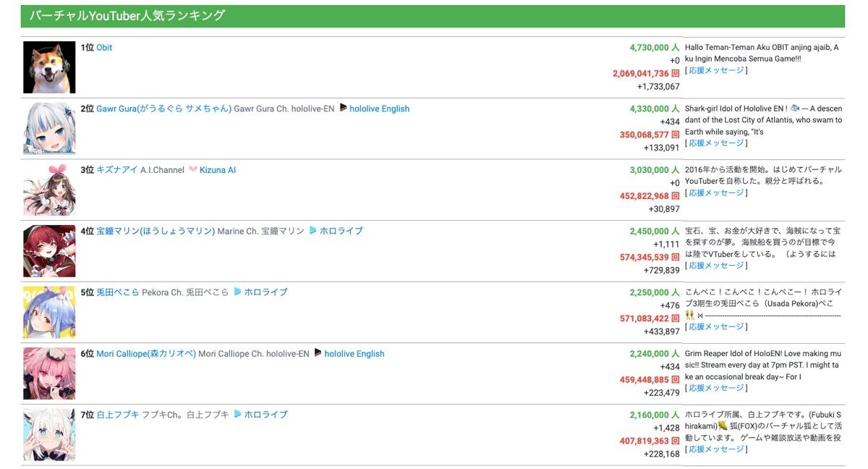Click hololive EN logo icon in Mori Calliope row
868x469 pixels.
(x=318, y=353)
